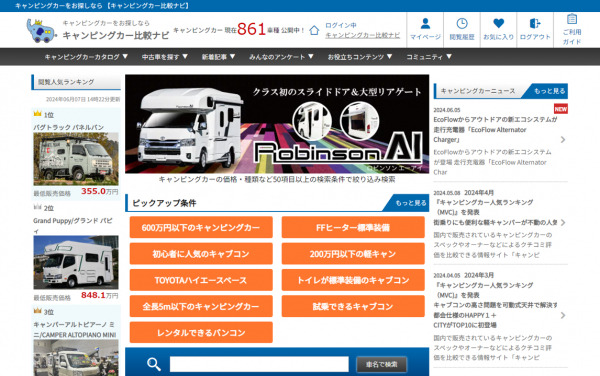This screenshot has height=376, width=600.
Task: View more camping car news もっと見る
Action: (549, 91)
